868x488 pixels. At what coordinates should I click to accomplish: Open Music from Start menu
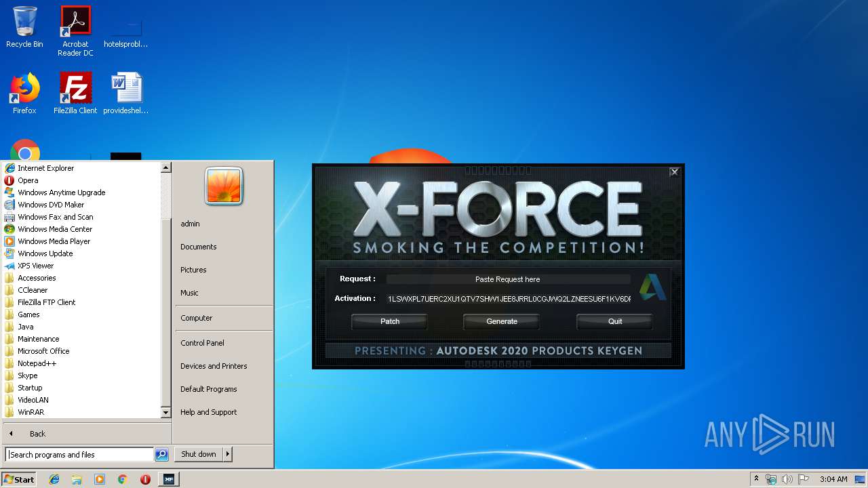[189, 293]
